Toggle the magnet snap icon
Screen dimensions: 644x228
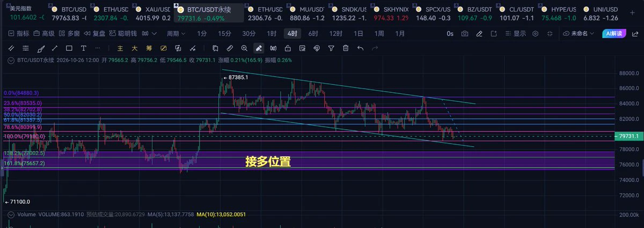click(x=317, y=48)
